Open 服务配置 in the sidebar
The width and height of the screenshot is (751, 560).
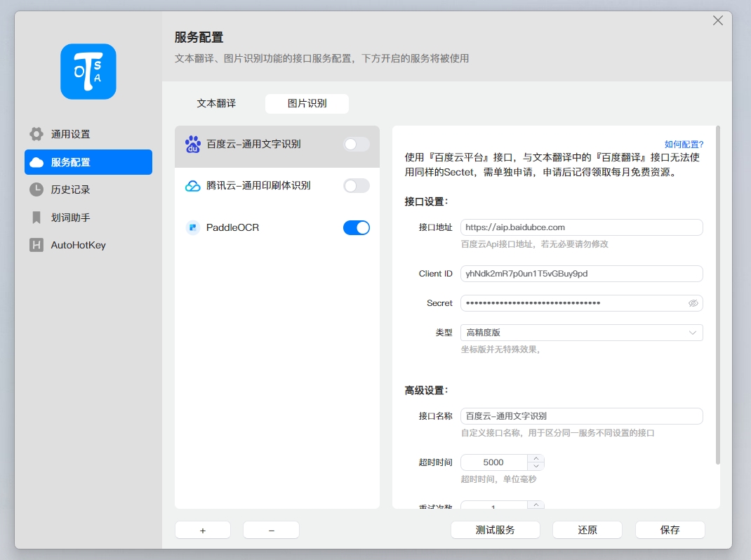88,162
